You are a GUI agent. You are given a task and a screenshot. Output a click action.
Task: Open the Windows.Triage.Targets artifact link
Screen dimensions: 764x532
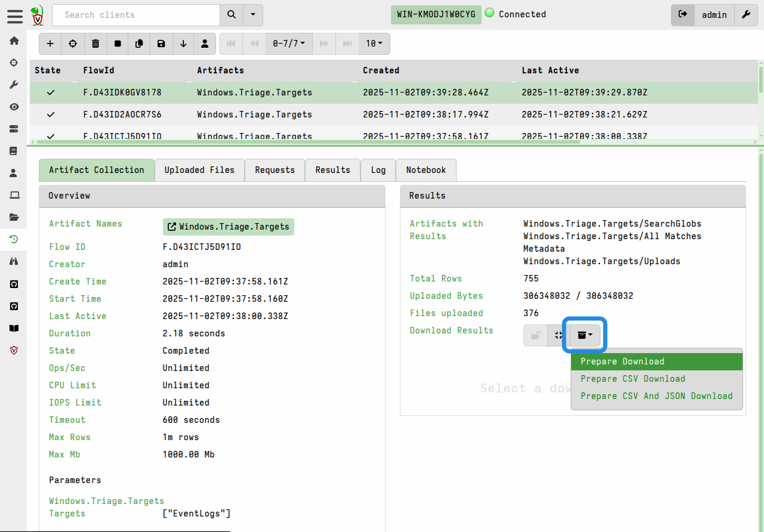click(x=228, y=227)
